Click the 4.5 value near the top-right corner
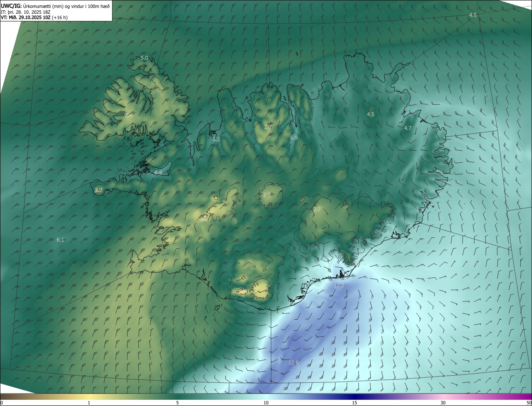This screenshot has width=532, height=406. [x=473, y=15]
